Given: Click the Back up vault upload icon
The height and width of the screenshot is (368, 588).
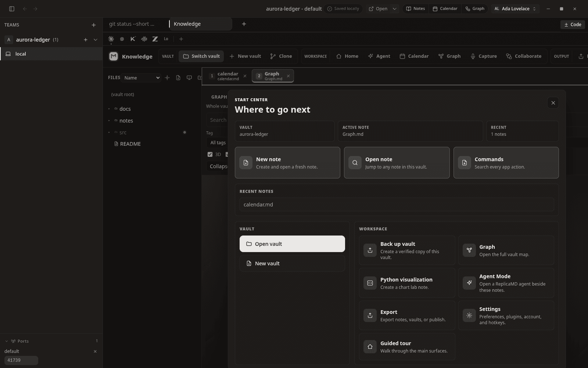Looking at the screenshot, I should point(370,250).
